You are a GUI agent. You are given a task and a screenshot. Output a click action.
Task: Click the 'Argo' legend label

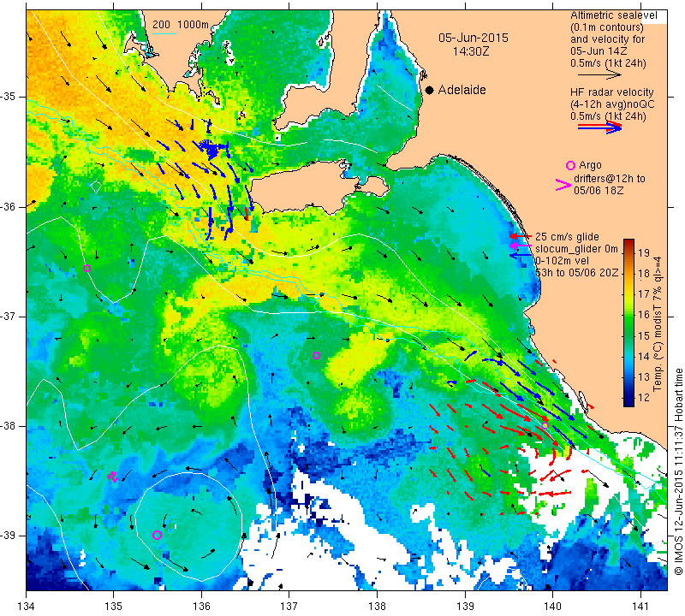[x=590, y=165]
